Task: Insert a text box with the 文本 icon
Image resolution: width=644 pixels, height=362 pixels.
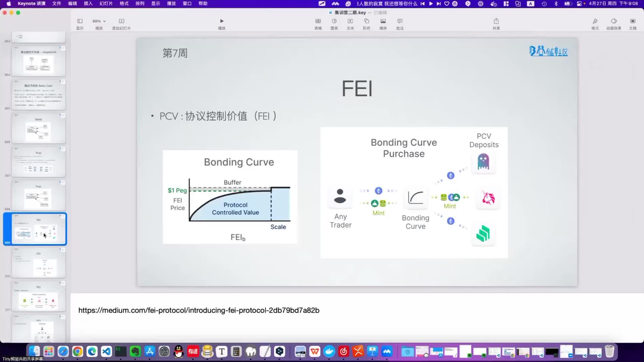Action: click(x=350, y=24)
